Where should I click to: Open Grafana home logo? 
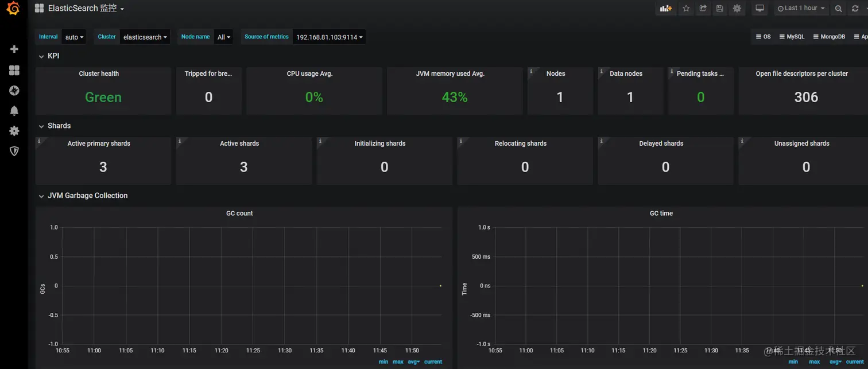(14, 9)
